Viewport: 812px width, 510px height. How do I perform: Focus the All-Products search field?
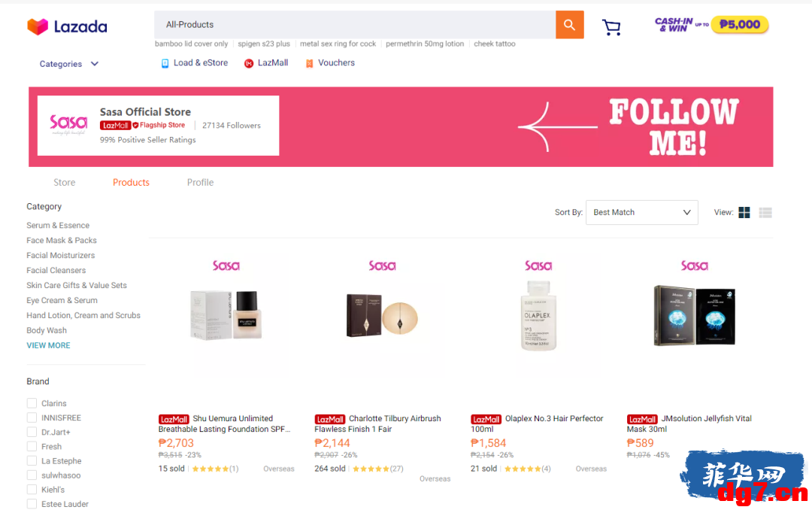[x=355, y=24]
